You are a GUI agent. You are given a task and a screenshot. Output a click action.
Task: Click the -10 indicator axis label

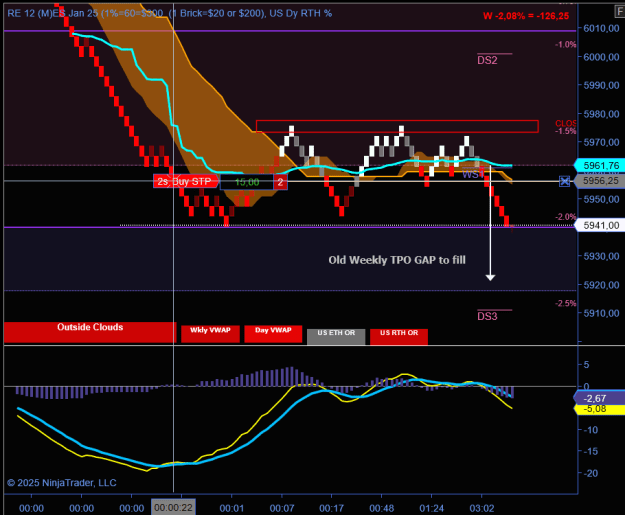coord(590,430)
